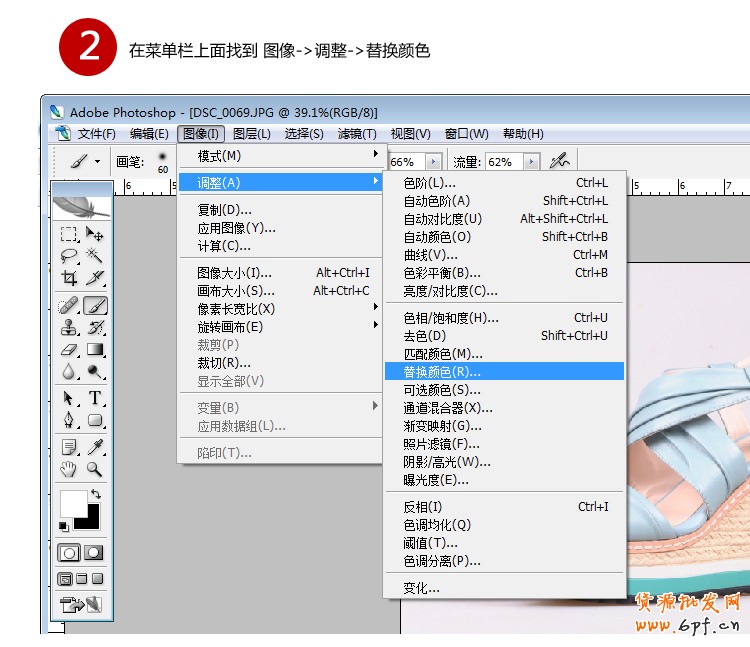The height and width of the screenshot is (647, 750).
Task: Select the Lasso tool
Action: pyautogui.click(x=69, y=256)
